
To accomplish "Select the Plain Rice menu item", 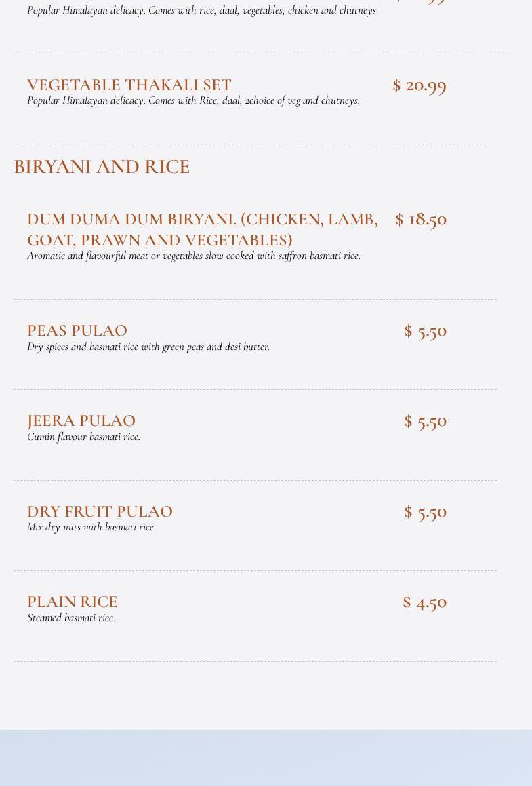I will [72, 602].
